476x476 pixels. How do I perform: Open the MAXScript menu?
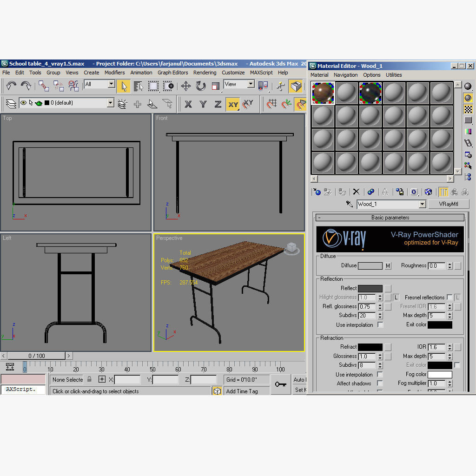click(x=261, y=73)
